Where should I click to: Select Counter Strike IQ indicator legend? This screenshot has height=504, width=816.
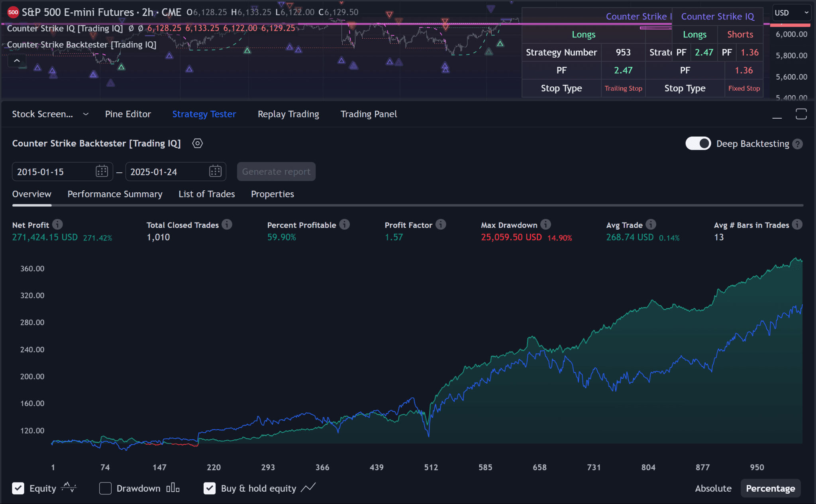point(65,28)
